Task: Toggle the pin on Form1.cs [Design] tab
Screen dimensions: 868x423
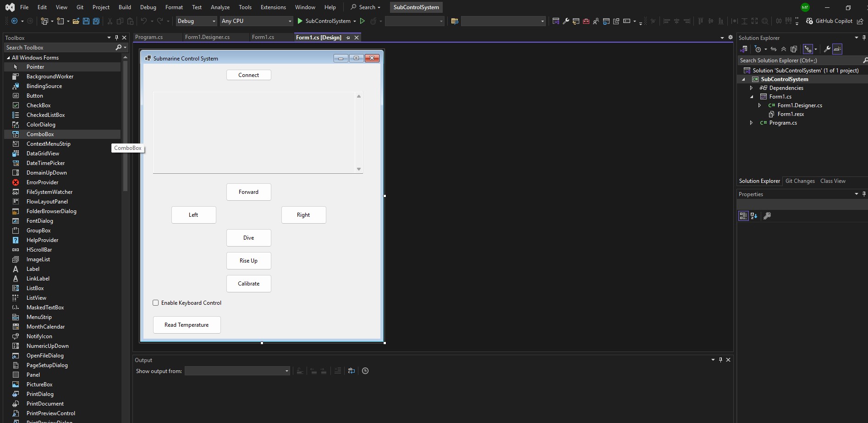Action: point(348,38)
